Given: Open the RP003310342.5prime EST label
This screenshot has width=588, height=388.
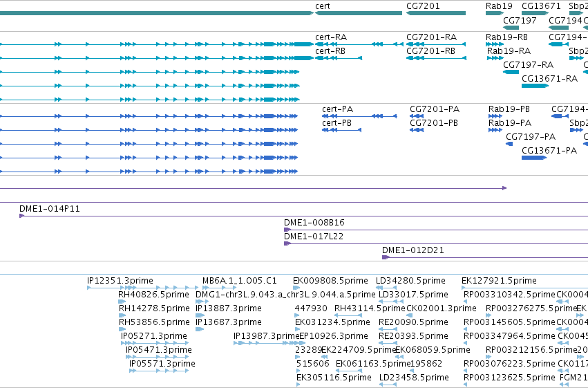Looking at the screenshot, I should (509, 295).
